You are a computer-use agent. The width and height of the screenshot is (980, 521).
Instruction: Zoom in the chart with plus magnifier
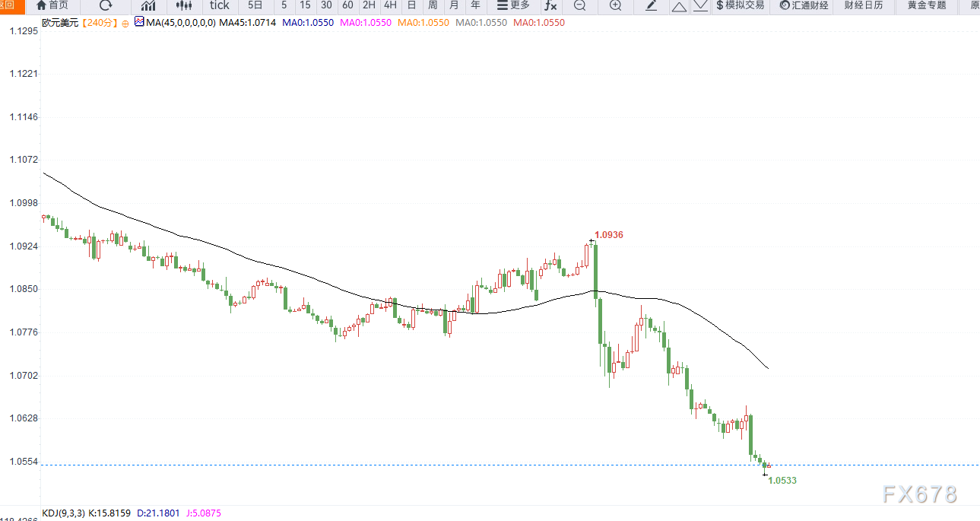pos(615,5)
